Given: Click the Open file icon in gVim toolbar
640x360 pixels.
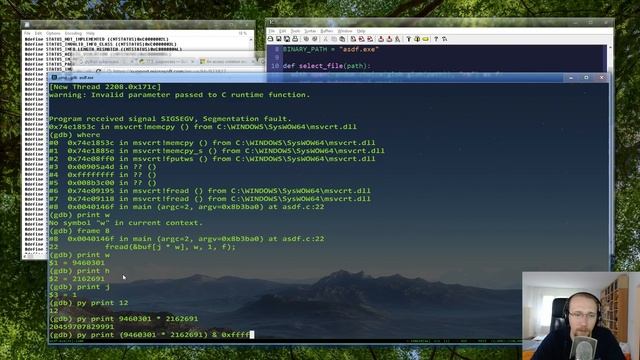Looking at the screenshot, I should point(270,39).
